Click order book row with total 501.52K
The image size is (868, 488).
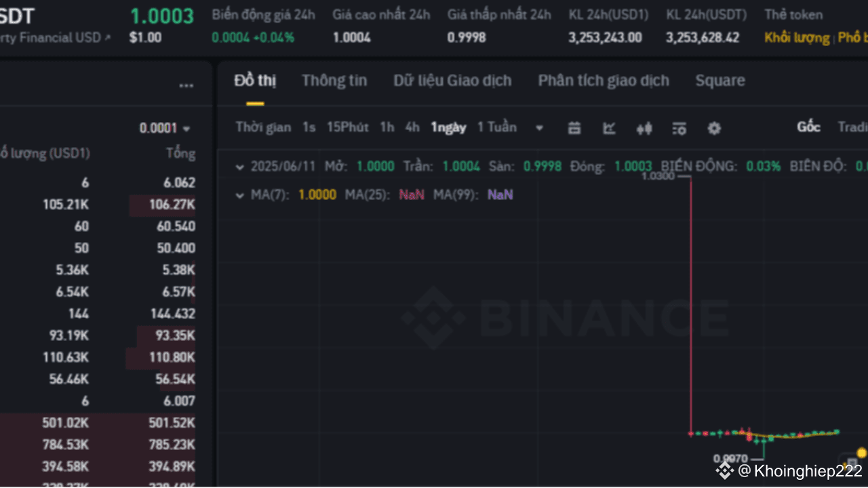[98, 423]
